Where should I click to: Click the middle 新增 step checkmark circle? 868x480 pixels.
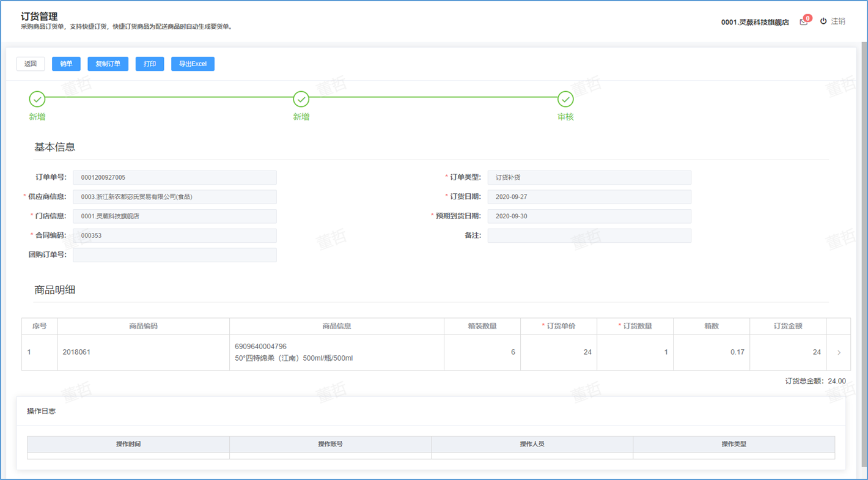[301, 99]
